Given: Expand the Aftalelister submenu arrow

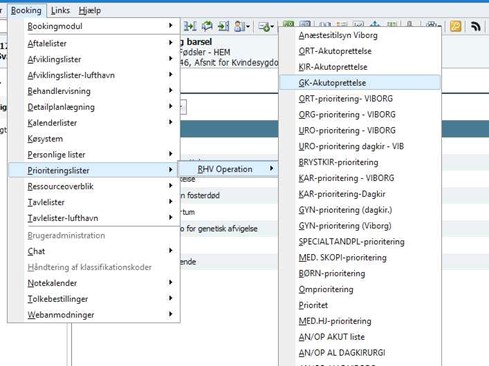Looking at the screenshot, I should tap(170, 43).
